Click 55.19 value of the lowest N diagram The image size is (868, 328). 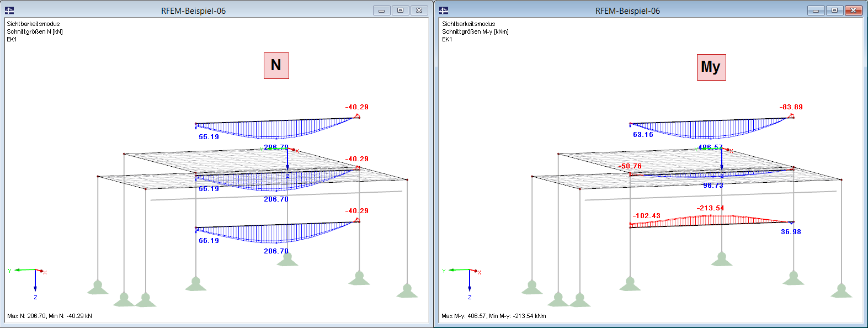(209, 241)
